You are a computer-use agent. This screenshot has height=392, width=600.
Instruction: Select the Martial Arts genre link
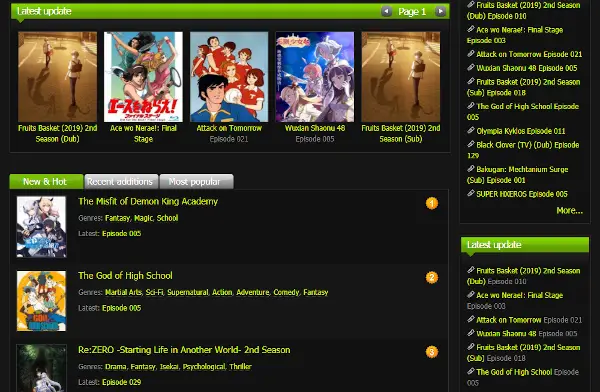123,292
